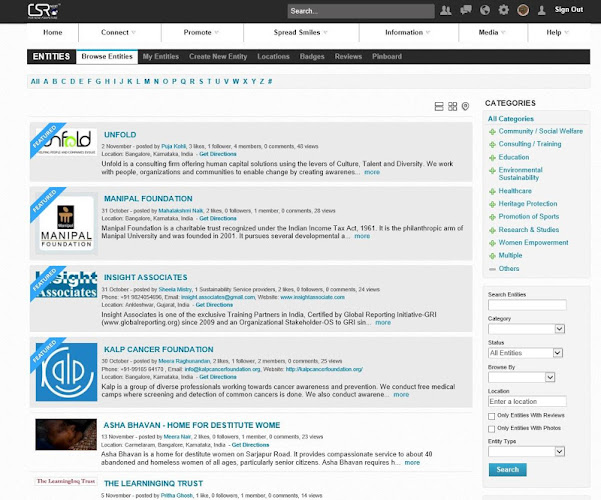This screenshot has width=601, height=500.
Task: Open MANIPAL FOUNDATION entity title
Action: click(x=148, y=199)
